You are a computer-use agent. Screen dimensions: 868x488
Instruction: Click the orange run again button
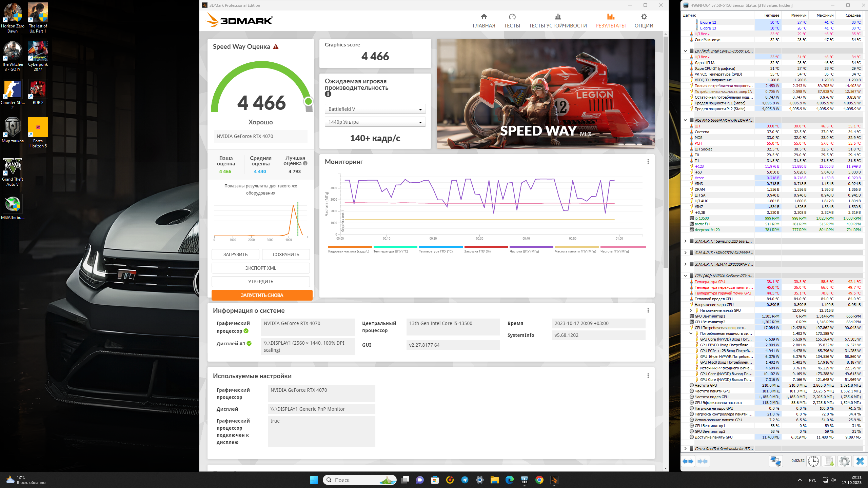262,295
